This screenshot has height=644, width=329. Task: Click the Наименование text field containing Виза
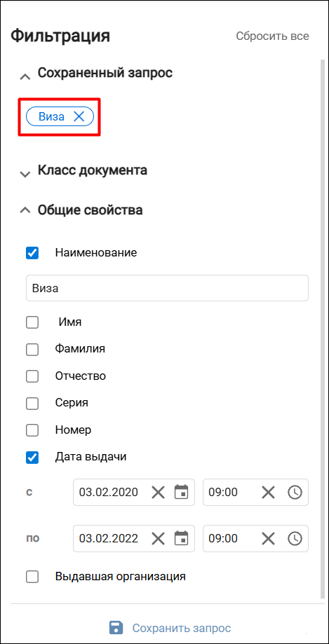point(167,288)
